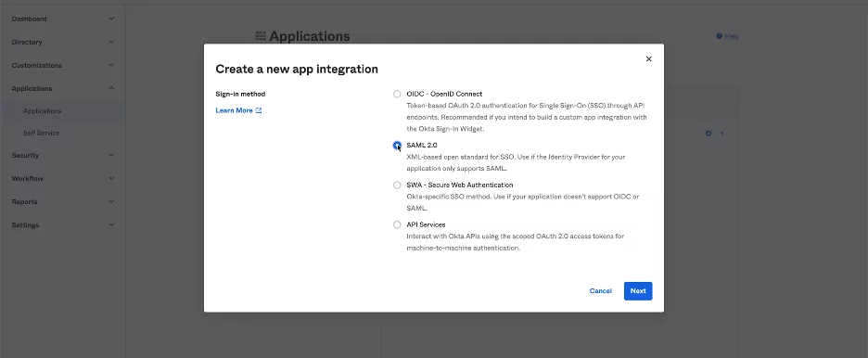The image size is (868, 358).
Task: Click the SAML 2.0 label text
Action: tap(421, 145)
